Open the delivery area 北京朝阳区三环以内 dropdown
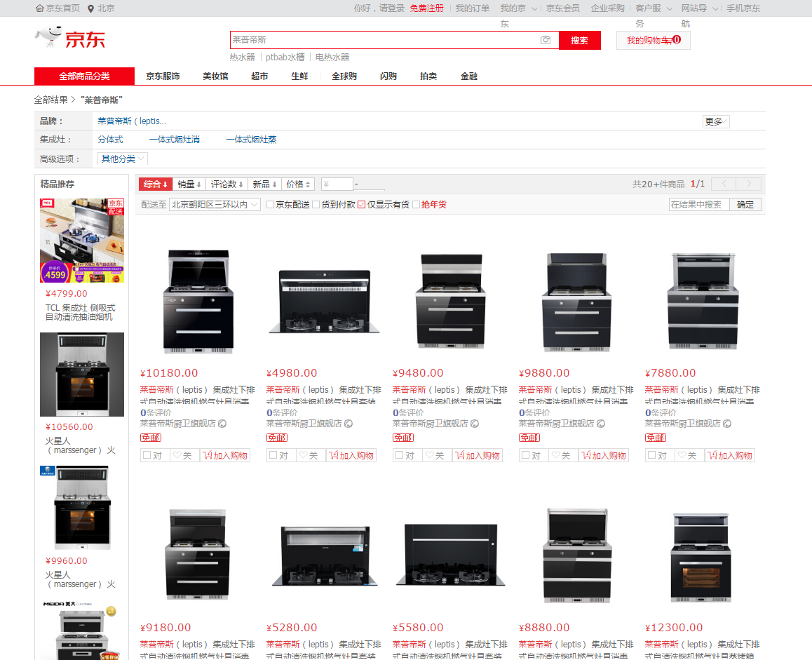 pyautogui.click(x=215, y=205)
